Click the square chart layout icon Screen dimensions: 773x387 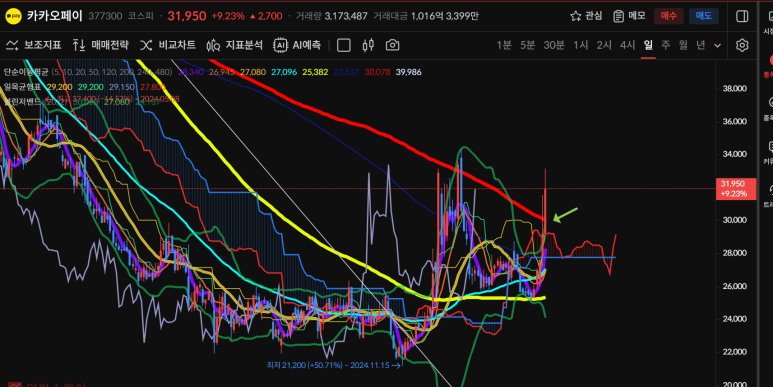point(344,45)
